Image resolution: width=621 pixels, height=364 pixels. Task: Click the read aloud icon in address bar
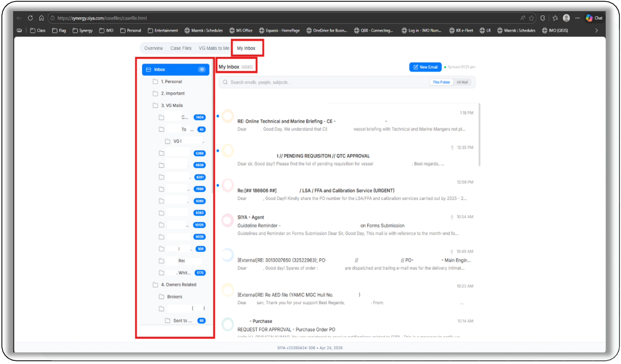click(522, 18)
